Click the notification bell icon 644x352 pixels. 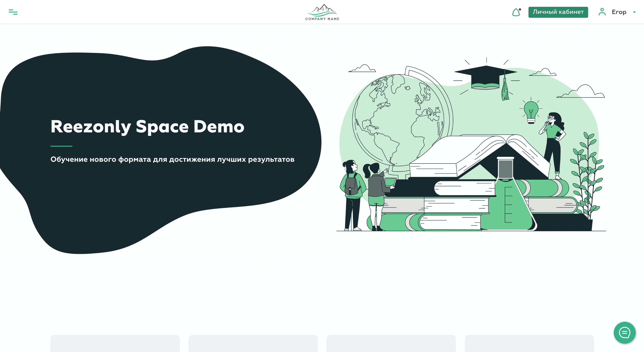(516, 12)
